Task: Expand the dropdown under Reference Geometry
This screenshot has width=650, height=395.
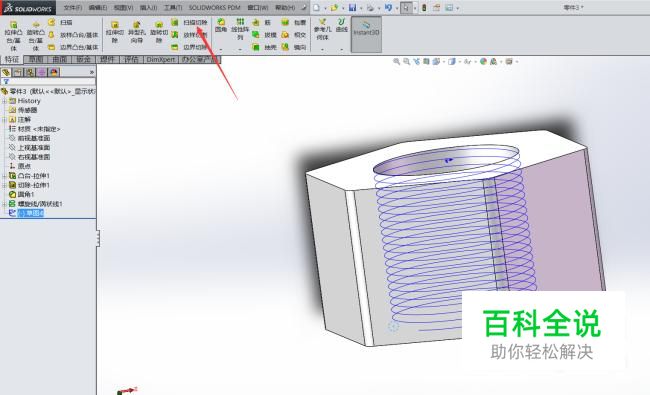Action: click(323, 50)
